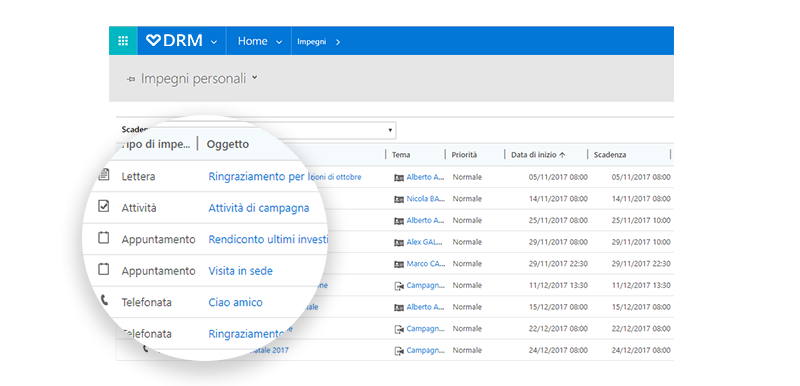Open Campagn... link in 24/12/2017 row

click(x=426, y=351)
